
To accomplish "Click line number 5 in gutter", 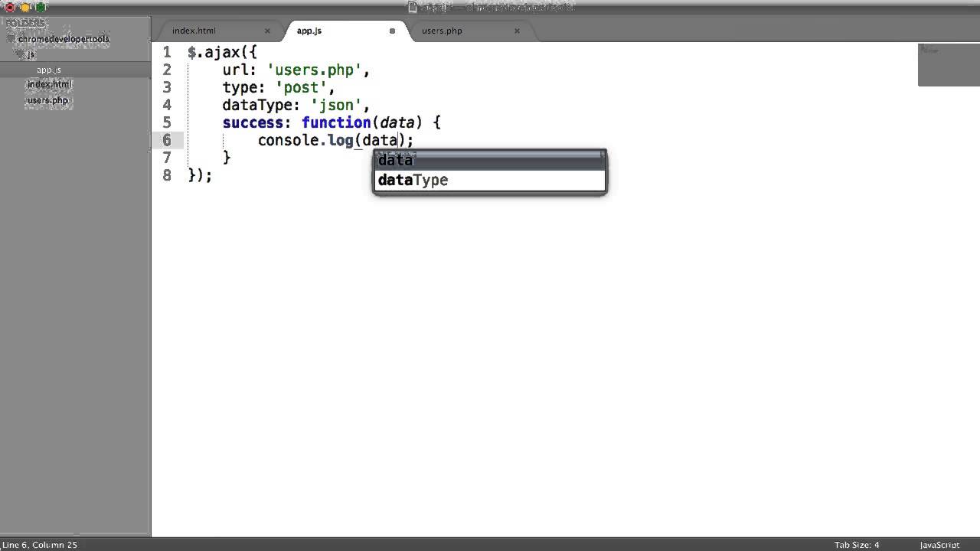I will point(167,122).
